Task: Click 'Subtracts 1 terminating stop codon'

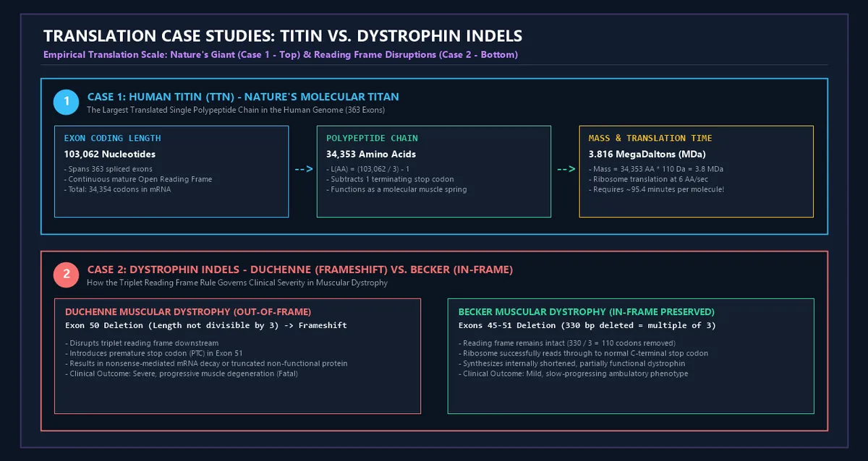Action: (391, 179)
